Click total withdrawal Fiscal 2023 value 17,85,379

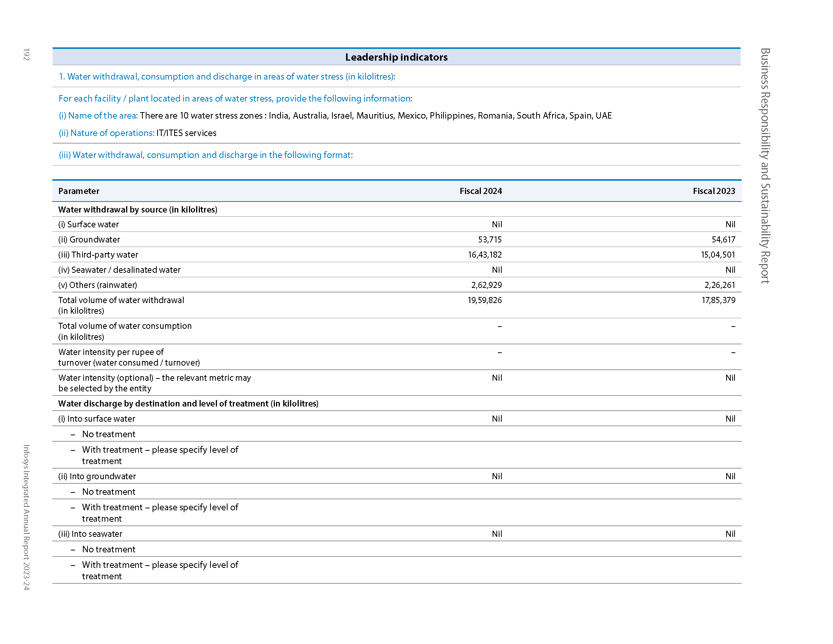(718, 300)
